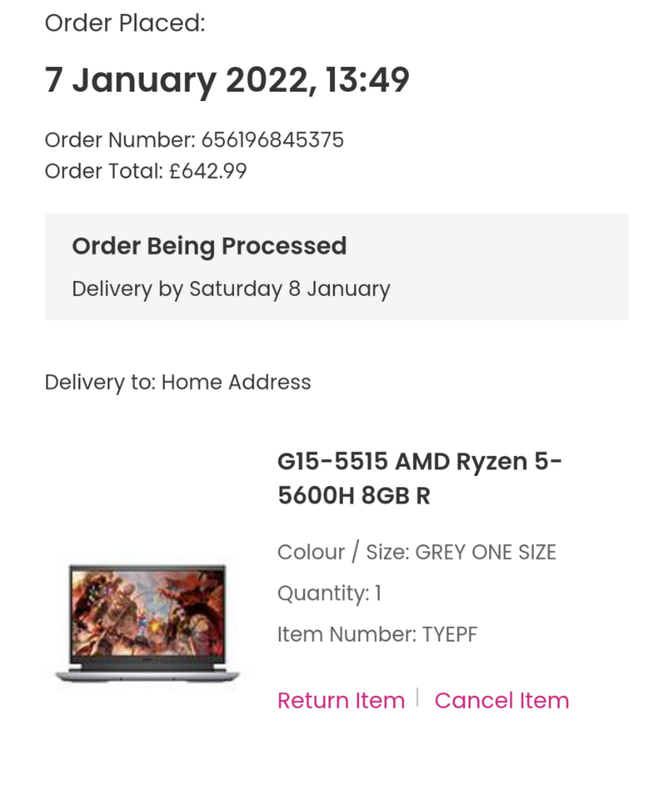This screenshot has height=794, width=672.
Task: Click the Return Item link
Action: click(341, 701)
